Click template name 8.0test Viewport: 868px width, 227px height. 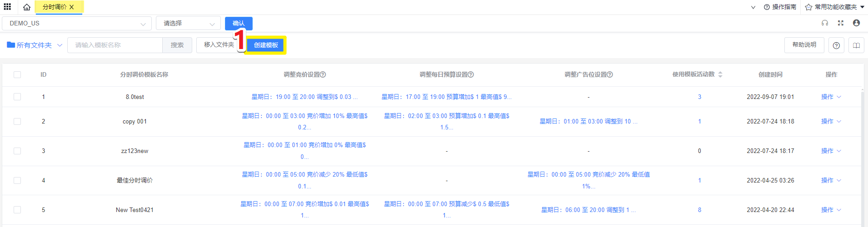tap(135, 97)
